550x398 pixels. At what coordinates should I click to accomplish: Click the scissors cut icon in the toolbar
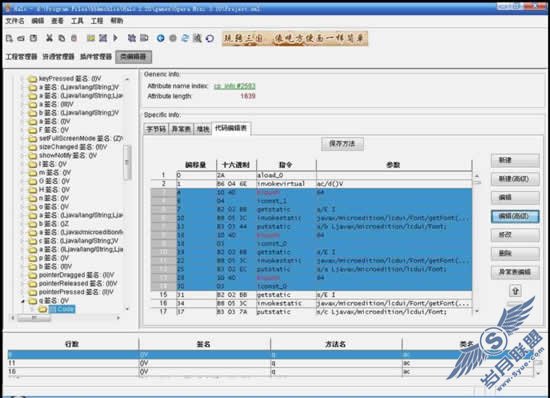[x=49, y=38]
